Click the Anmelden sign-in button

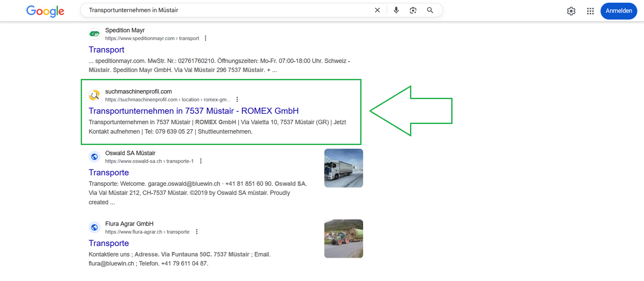619,11
